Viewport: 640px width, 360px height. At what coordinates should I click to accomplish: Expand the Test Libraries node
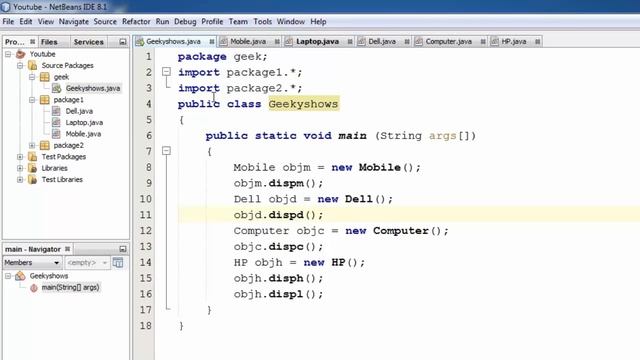tap(20, 180)
